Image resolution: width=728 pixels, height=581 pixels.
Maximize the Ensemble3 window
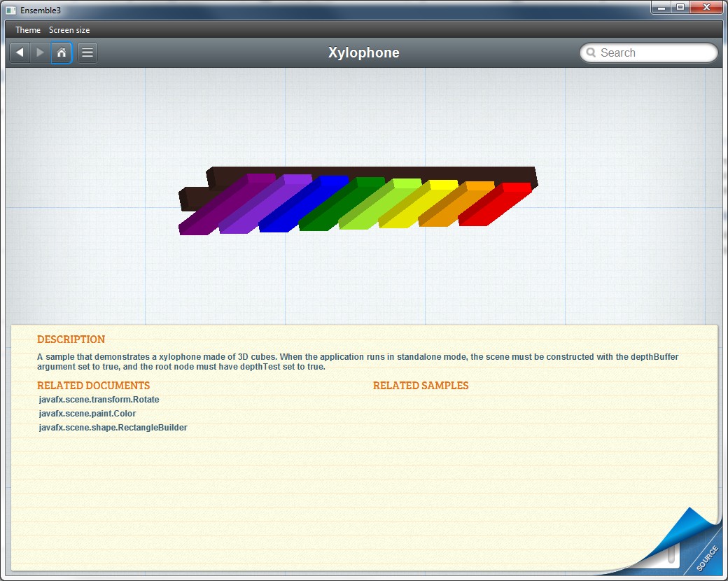(x=680, y=7)
